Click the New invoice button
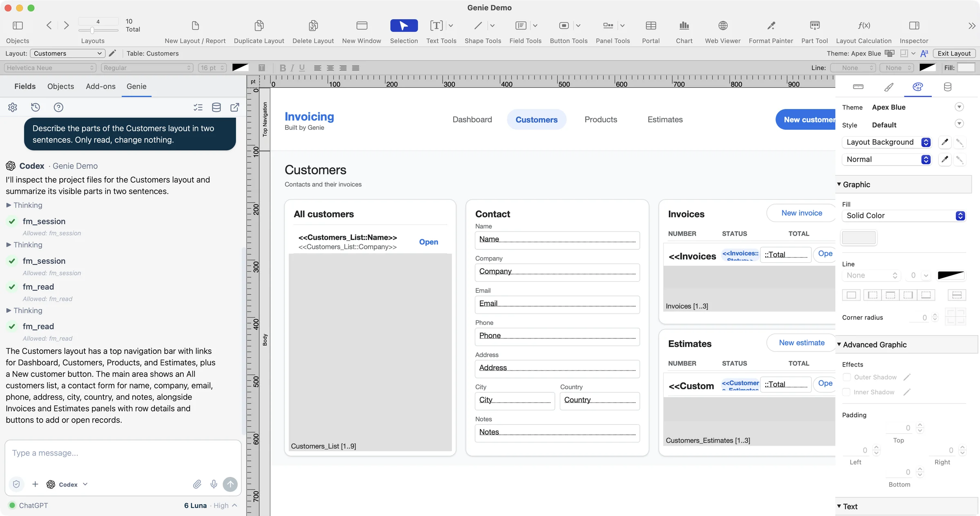This screenshot has width=980, height=516. point(801,213)
